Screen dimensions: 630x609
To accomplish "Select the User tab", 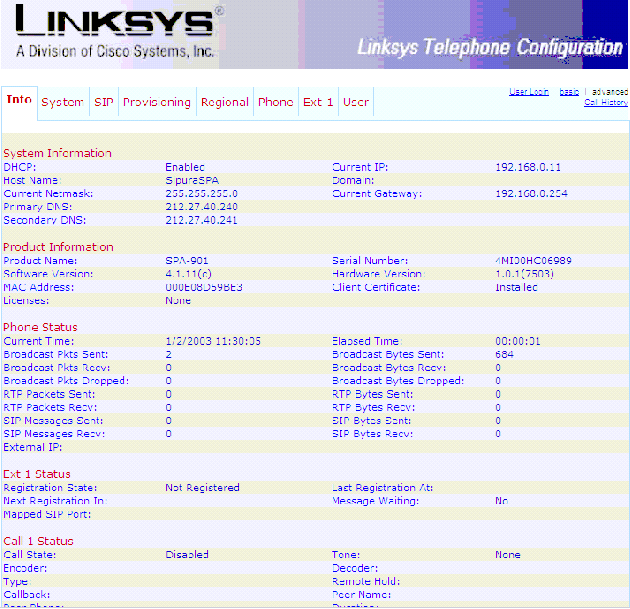I will click(x=356, y=102).
